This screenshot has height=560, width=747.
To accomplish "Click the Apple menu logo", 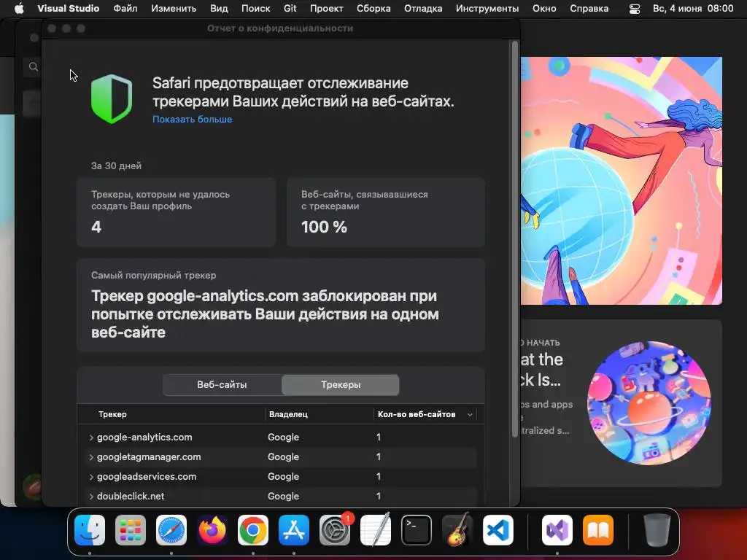I will point(19,9).
